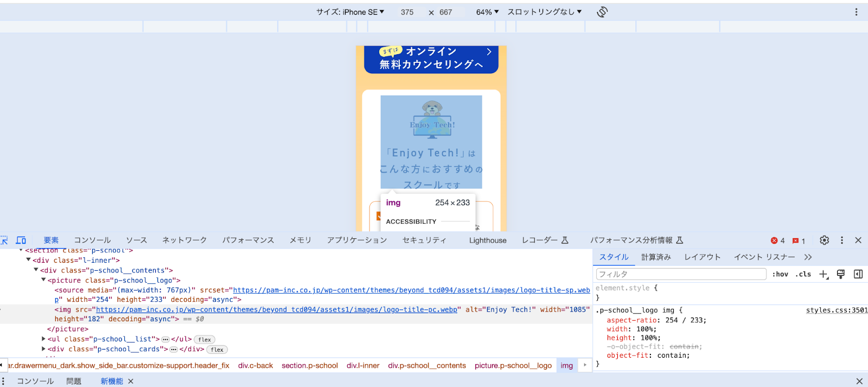Click the flex badge next to p-school__cards
This screenshot has height=387, width=868.
(217, 350)
